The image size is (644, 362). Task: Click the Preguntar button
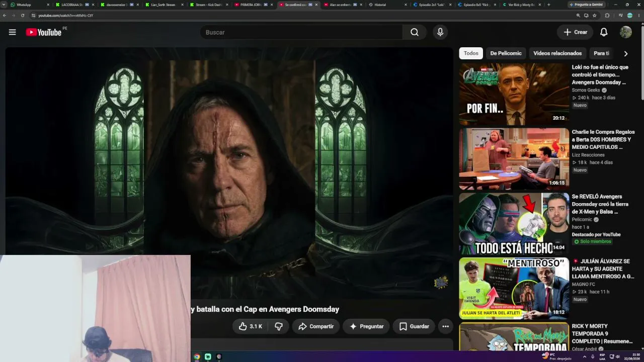tap(366, 326)
